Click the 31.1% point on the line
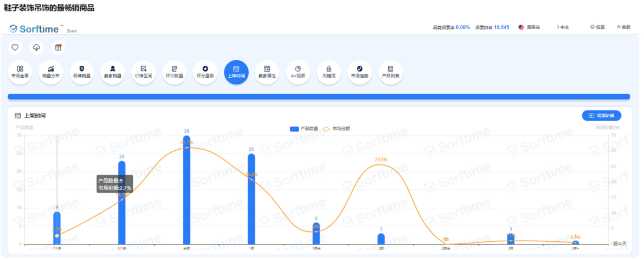The image size is (644, 261). point(187,147)
